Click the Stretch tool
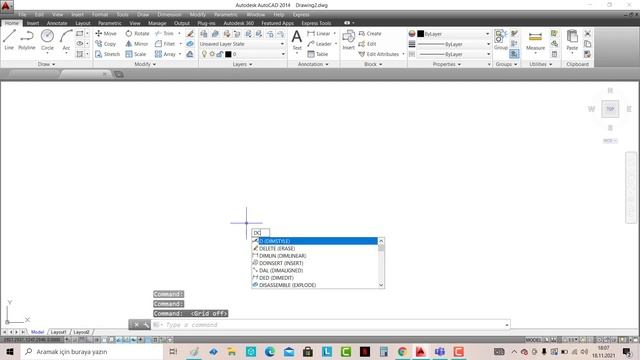The width and height of the screenshot is (640, 360). 107,54
